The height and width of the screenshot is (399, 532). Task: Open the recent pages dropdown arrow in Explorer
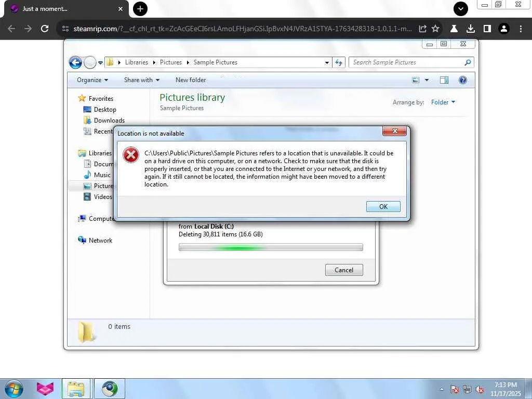tap(100, 63)
